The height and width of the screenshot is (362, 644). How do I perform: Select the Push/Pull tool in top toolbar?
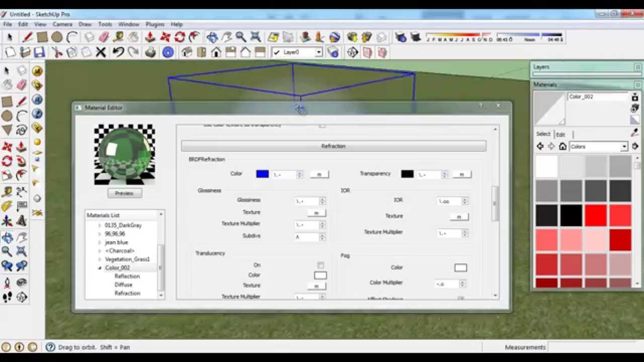point(149,37)
